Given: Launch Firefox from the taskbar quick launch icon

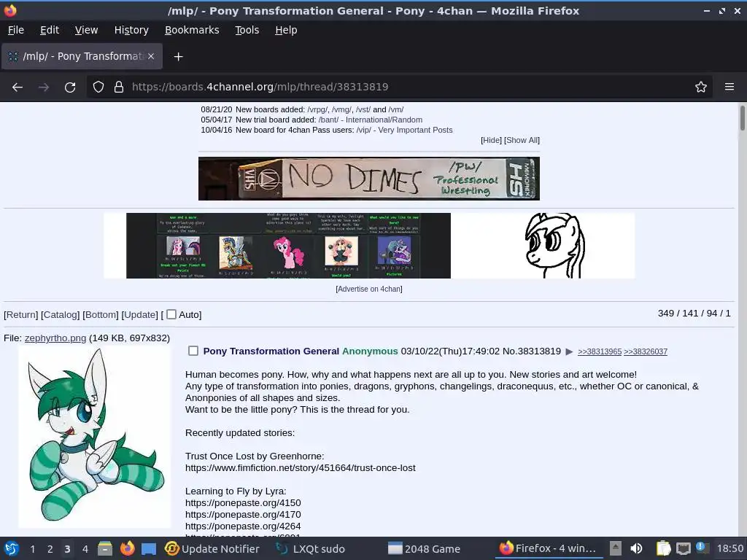Looking at the screenshot, I should click(127, 548).
